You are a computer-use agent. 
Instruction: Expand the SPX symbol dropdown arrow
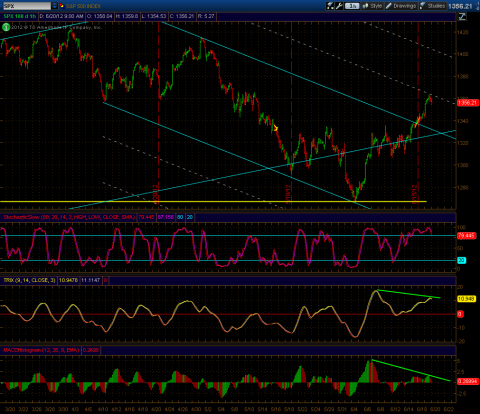[x=55, y=6]
